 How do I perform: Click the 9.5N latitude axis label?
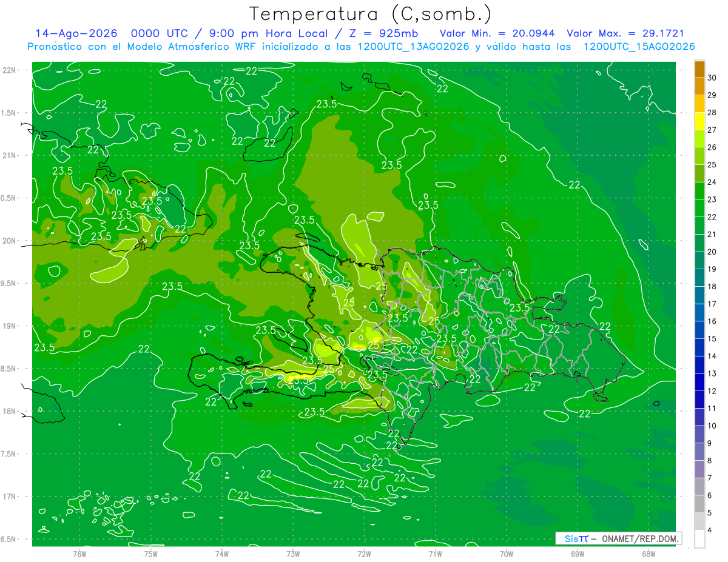(10, 283)
